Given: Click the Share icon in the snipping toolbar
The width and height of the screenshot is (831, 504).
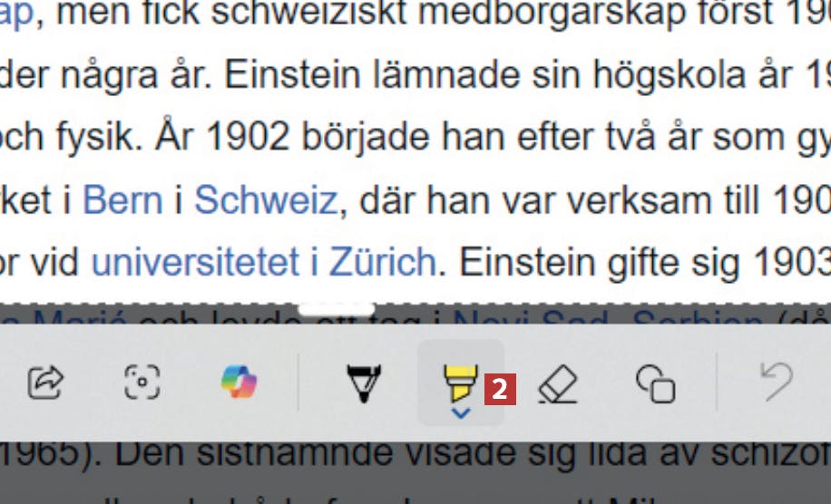Looking at the screenshot, I should (x=45, y=382).
